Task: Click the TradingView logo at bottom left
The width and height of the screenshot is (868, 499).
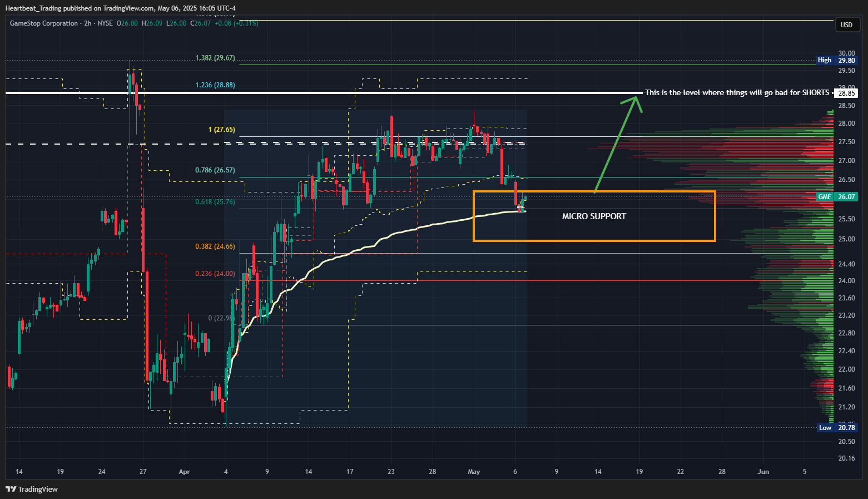Action: click(32, 489)
